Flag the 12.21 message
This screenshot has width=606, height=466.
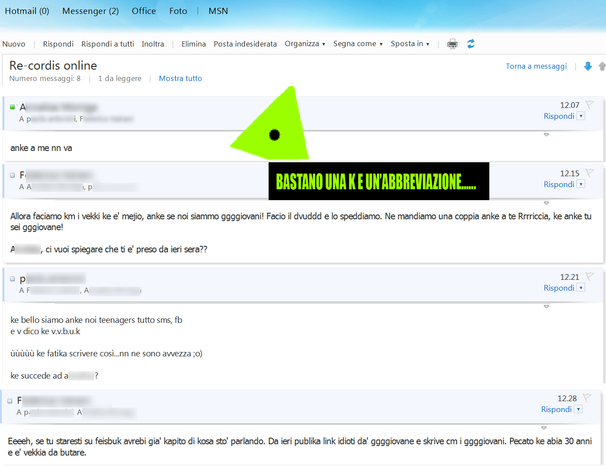(x=589, y=276)
